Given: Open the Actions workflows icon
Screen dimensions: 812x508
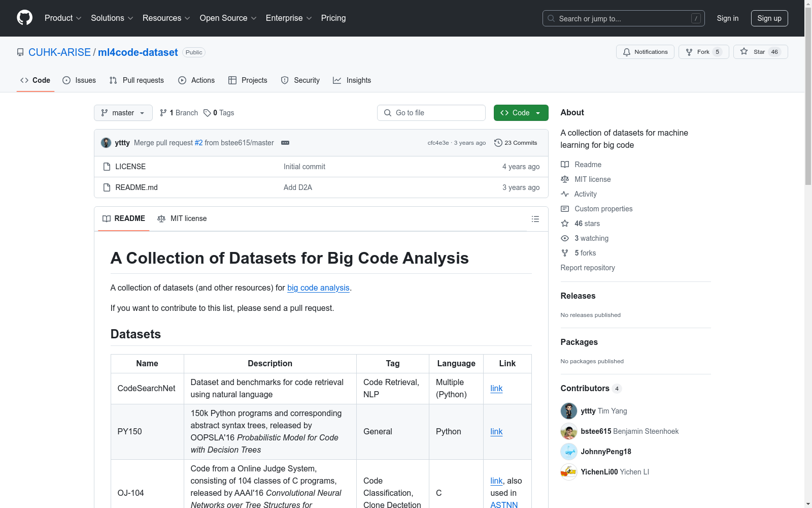Looking at the screenshot, I should tap(182, 80).
